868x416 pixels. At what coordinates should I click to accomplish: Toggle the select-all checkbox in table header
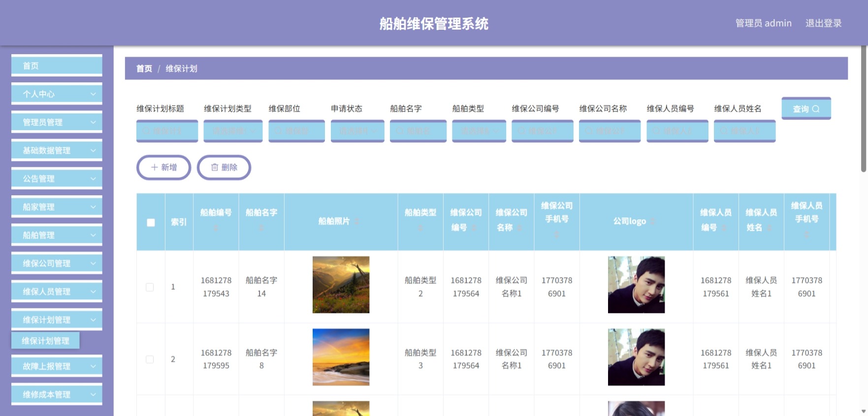[151, 222]
